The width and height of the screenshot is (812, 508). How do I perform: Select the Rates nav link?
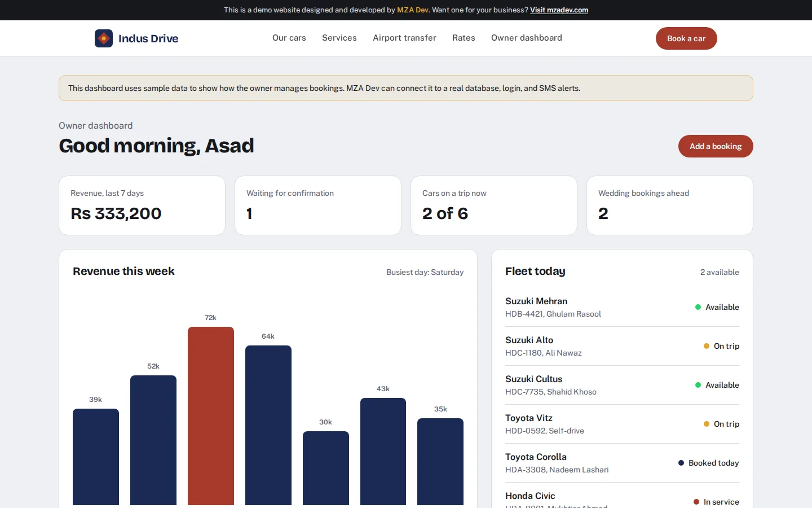click(x=464, y=38)
